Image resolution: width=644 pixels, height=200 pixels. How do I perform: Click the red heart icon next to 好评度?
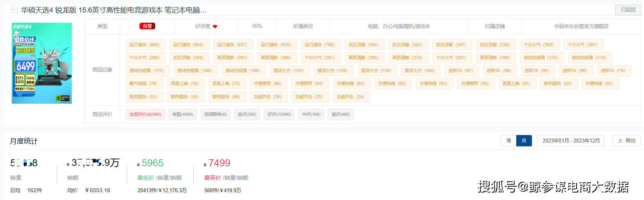coord(215,27)
